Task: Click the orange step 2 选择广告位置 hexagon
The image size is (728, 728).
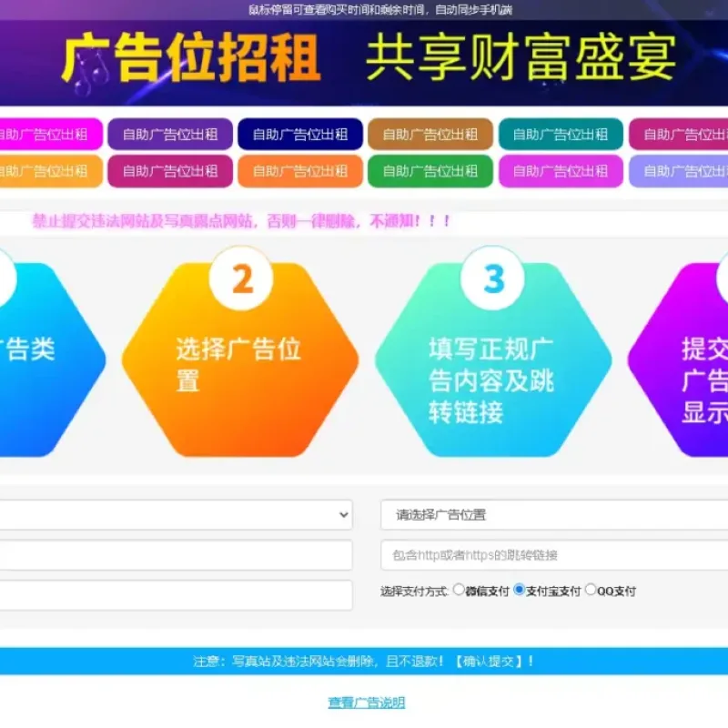Action: pyautogui.click(x=240, y=359)
